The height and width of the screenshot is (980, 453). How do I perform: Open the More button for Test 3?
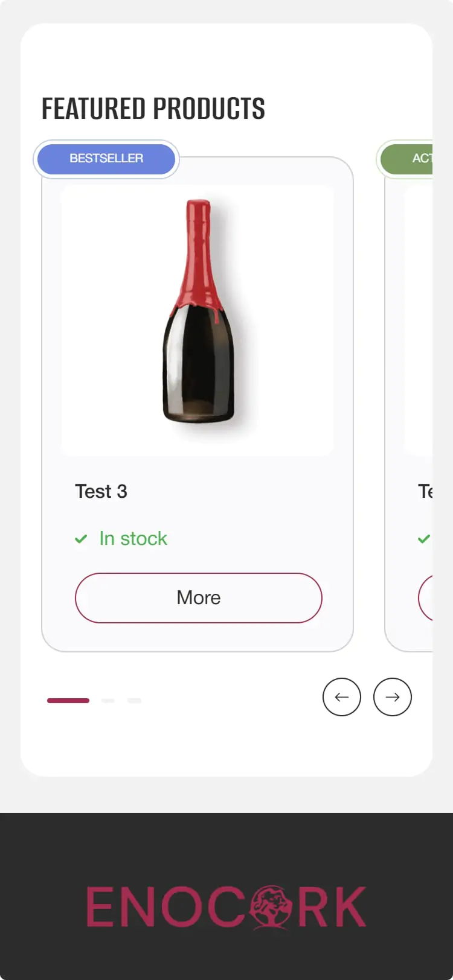[x=199, y=598]
